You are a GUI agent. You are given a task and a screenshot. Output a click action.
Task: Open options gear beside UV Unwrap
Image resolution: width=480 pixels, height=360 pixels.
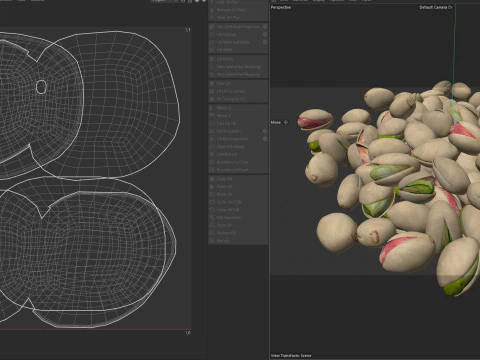[x=265, y=34]
